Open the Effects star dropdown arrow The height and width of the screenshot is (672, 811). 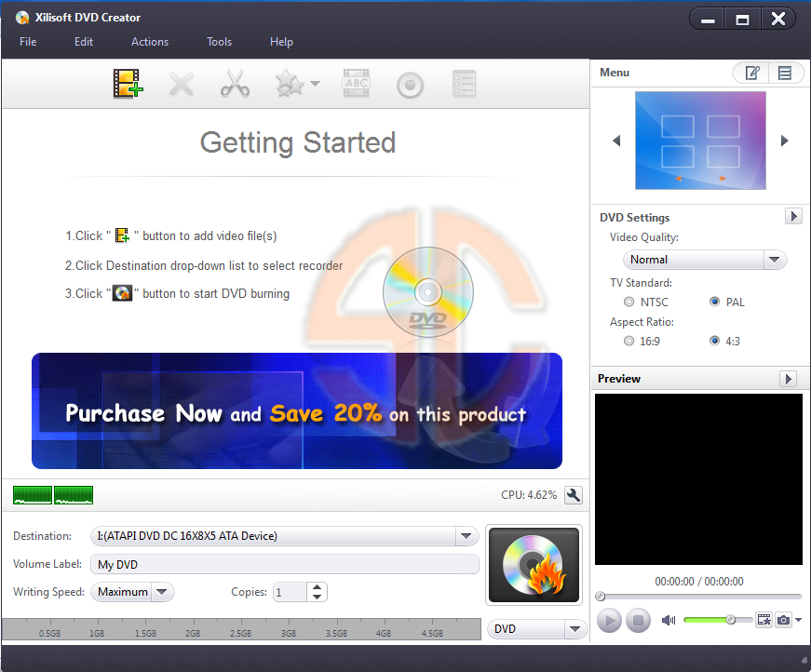pos(315,83)
